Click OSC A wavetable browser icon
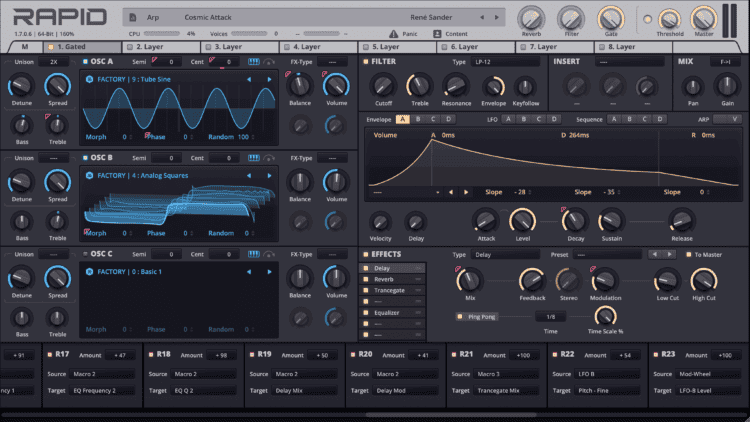750x422 pixels. coord(89,79)
